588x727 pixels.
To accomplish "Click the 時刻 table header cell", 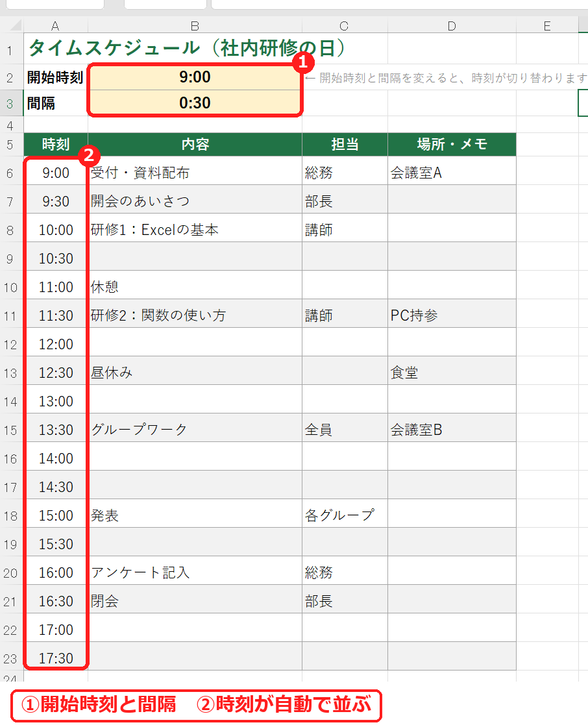I will click(x=56, y=145).
